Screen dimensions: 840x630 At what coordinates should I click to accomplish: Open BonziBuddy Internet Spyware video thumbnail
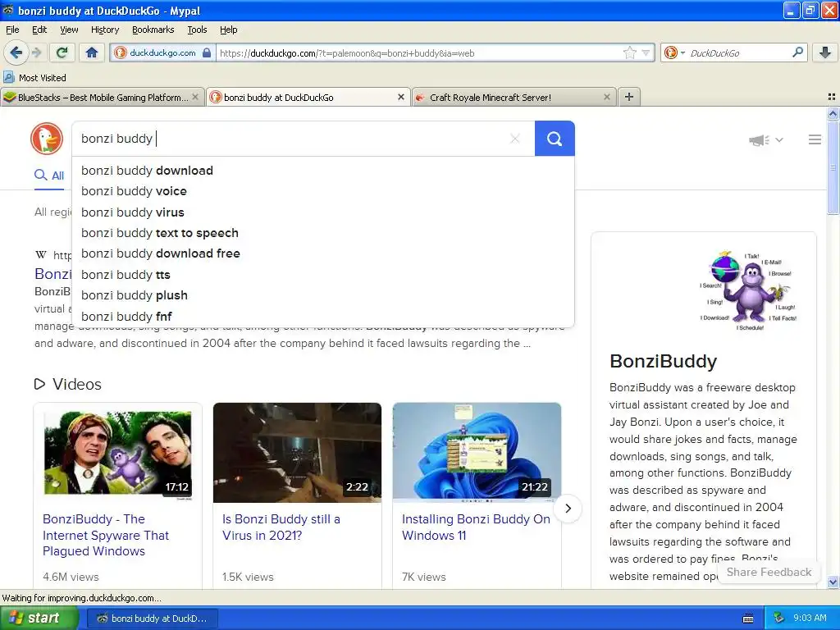coord(118,453)
